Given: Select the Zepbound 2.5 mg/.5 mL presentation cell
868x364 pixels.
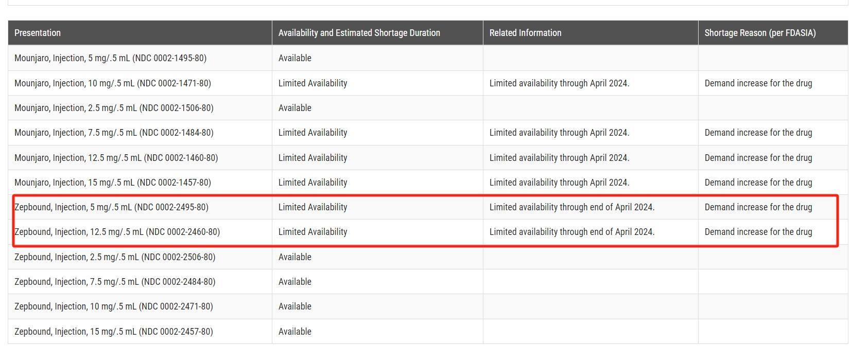Looking at the screenshot, I should click(115, 257).
